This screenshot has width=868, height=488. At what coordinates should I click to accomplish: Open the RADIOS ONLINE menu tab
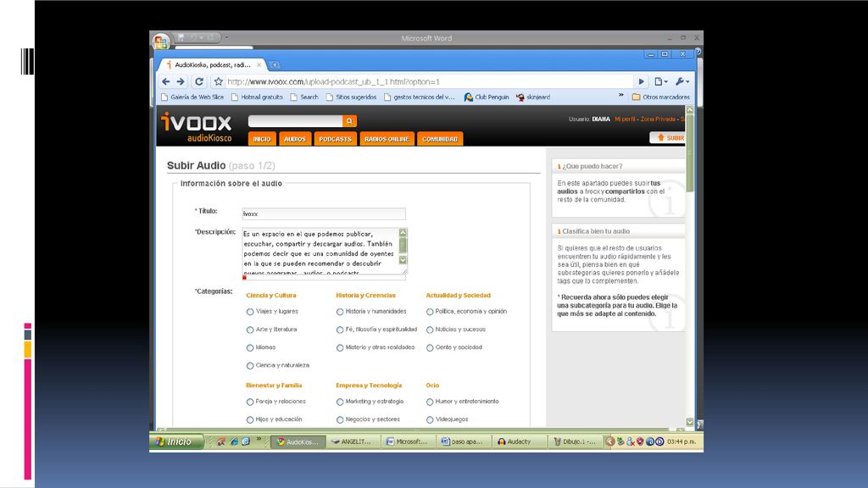pyautogui.click(x=387, y=139)
